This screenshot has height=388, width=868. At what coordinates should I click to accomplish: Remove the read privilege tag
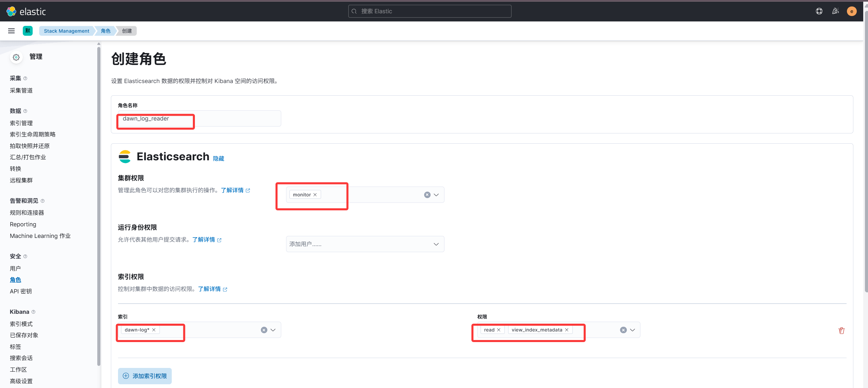499,330
